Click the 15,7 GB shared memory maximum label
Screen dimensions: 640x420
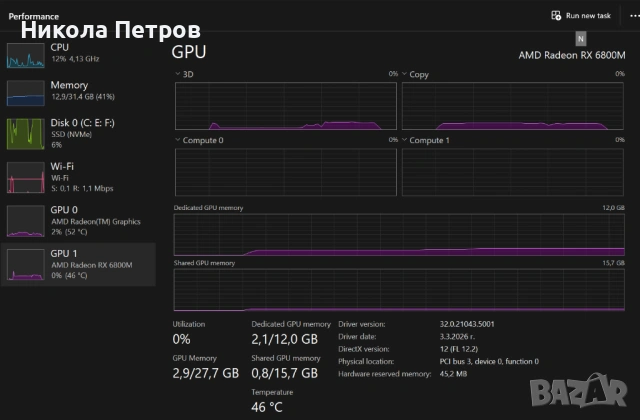point(613,263)
